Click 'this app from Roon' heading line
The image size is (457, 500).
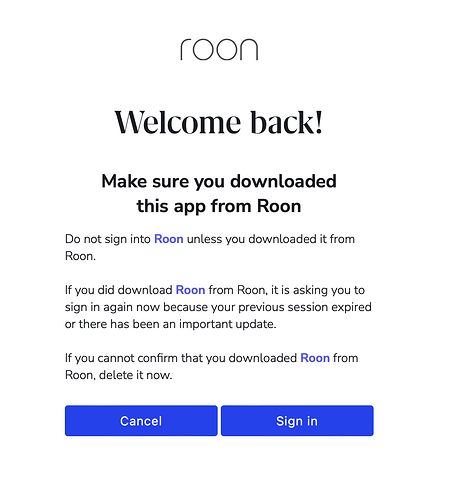[219, 206]
